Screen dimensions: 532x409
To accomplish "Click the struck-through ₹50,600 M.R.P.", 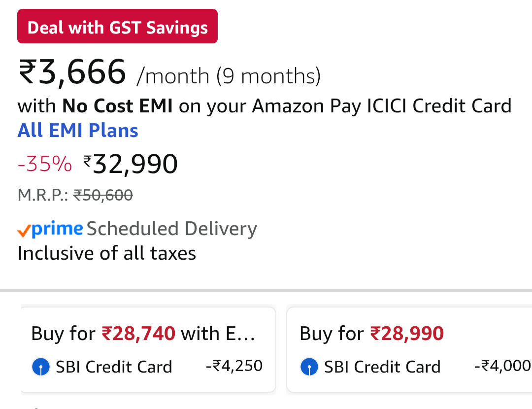I will (x=103, y=196).
